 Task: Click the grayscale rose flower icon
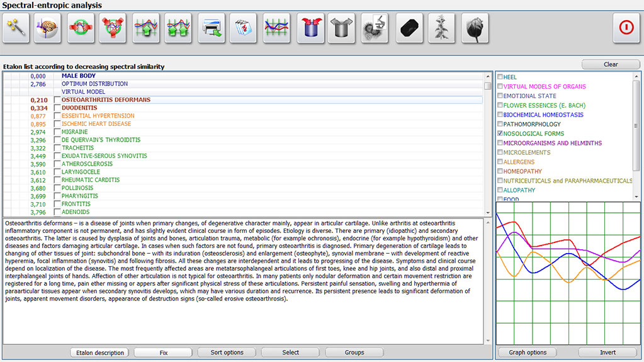tap(474, 28)
